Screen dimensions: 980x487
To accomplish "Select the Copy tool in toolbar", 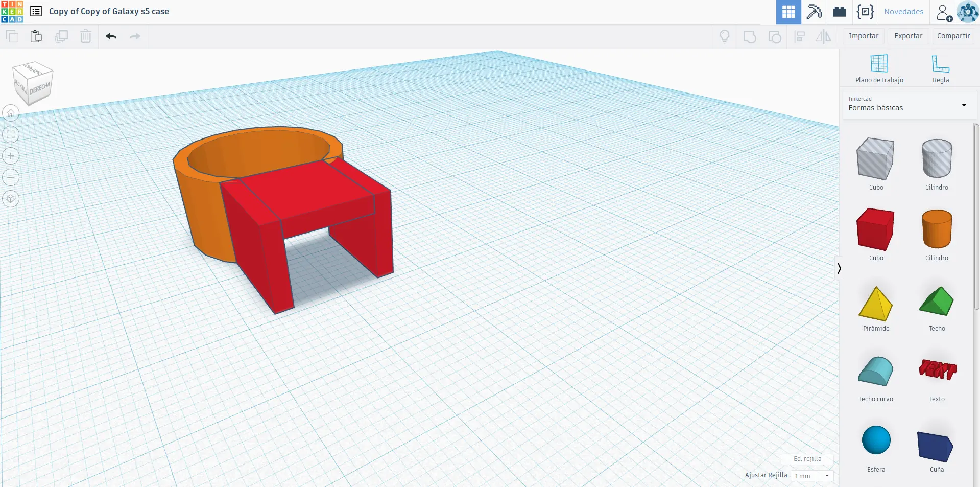I will (x=12, y=36).
